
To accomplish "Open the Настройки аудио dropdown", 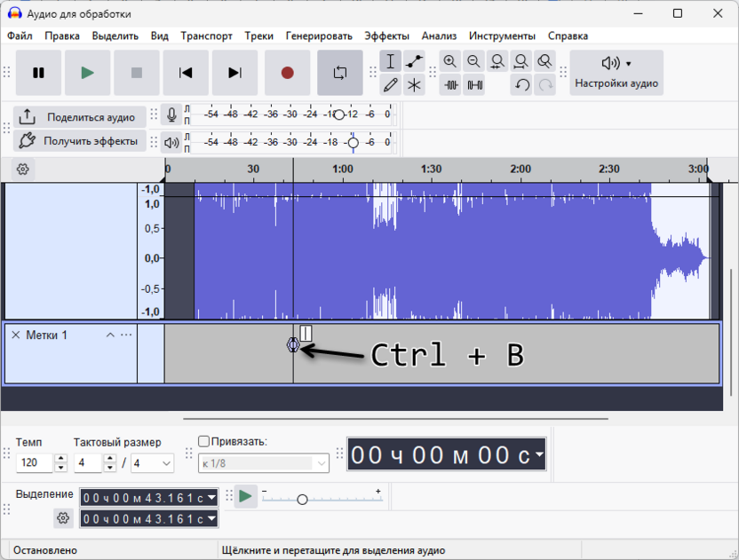I will click(x=616, y=73).
